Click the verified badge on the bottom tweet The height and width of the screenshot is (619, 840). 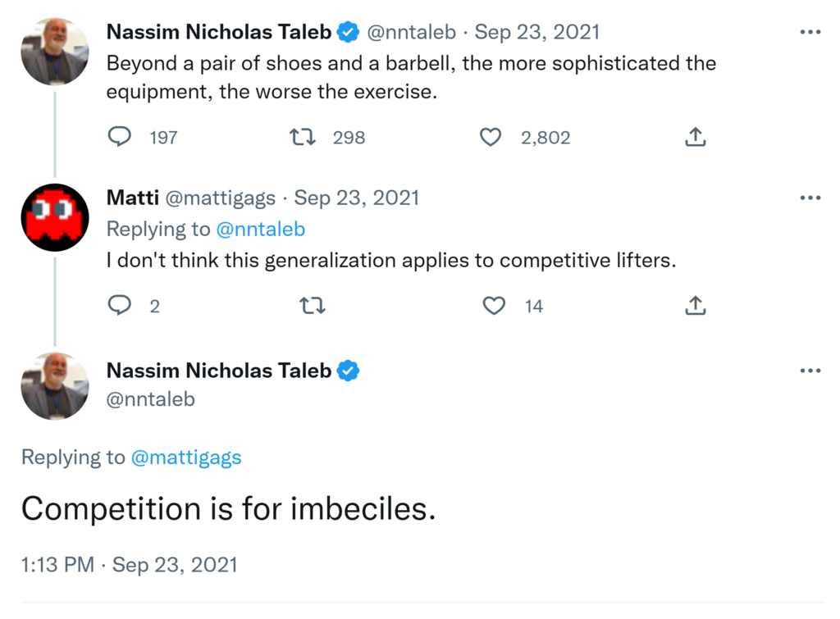click(x=349, y=371)
